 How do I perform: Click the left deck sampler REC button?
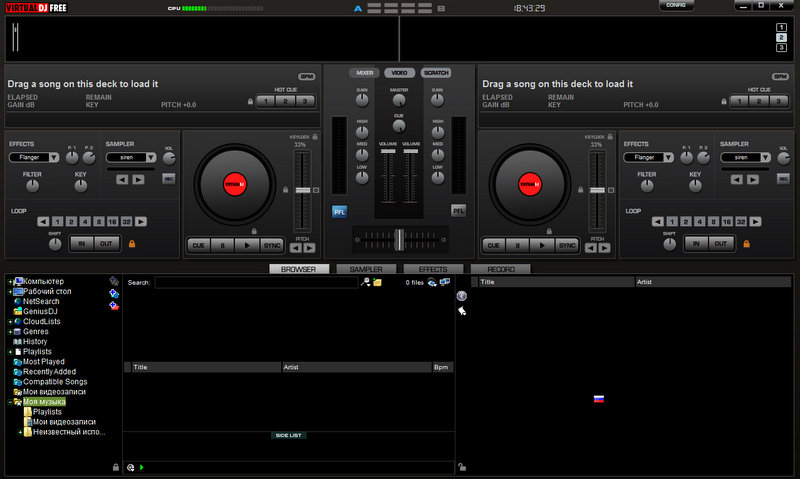click(168, 179)
